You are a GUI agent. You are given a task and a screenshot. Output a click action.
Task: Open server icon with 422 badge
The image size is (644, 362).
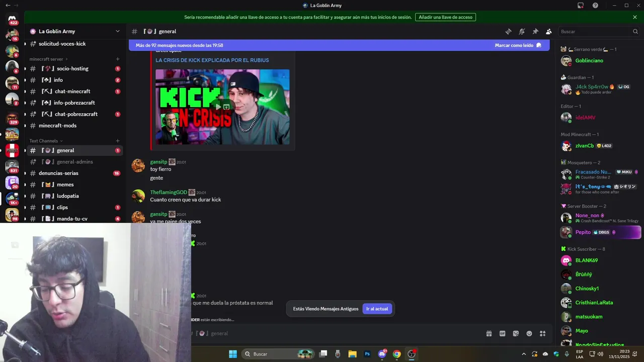click(x=12, y=20)
